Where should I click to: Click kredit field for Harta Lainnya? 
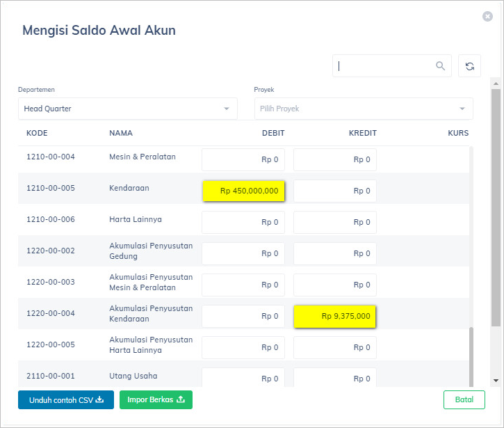[x=335, y=222]
